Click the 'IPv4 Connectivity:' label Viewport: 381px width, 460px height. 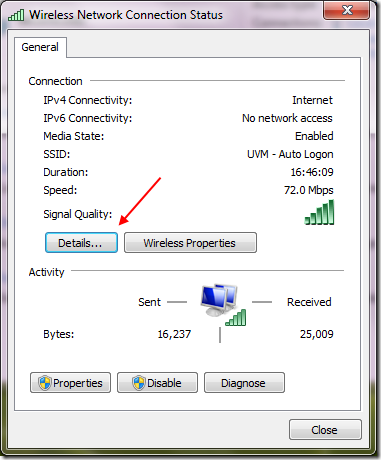[88, 100]
